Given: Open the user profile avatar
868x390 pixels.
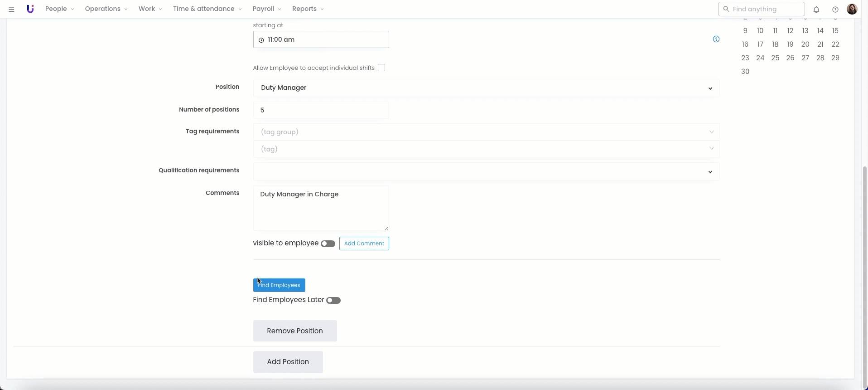Looking at the screenshot, I should coord(852,9).
